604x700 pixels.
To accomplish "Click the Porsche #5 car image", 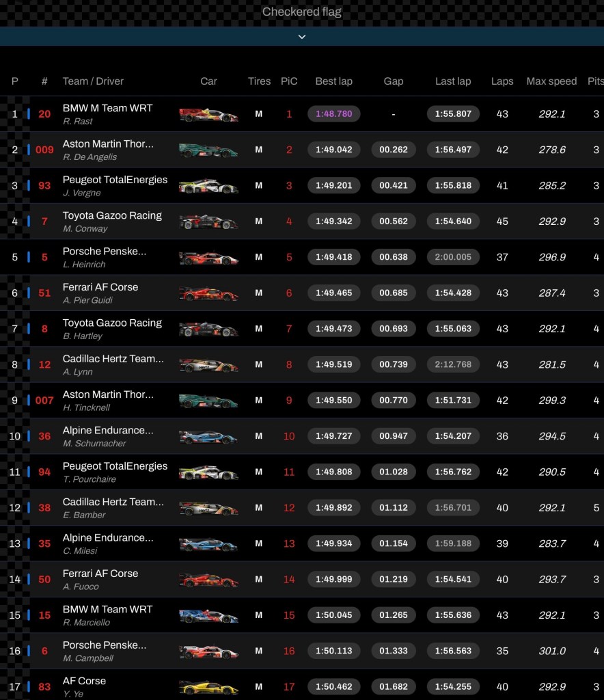I will tap(208, 258).
